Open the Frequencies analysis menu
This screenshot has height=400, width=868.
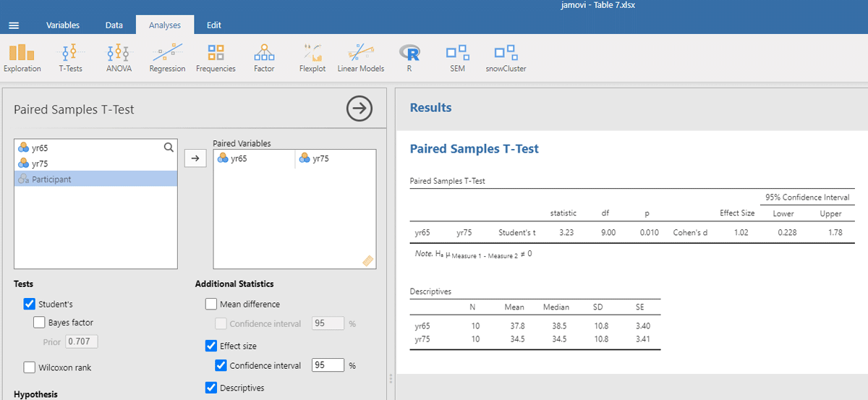tap(216, 58)
